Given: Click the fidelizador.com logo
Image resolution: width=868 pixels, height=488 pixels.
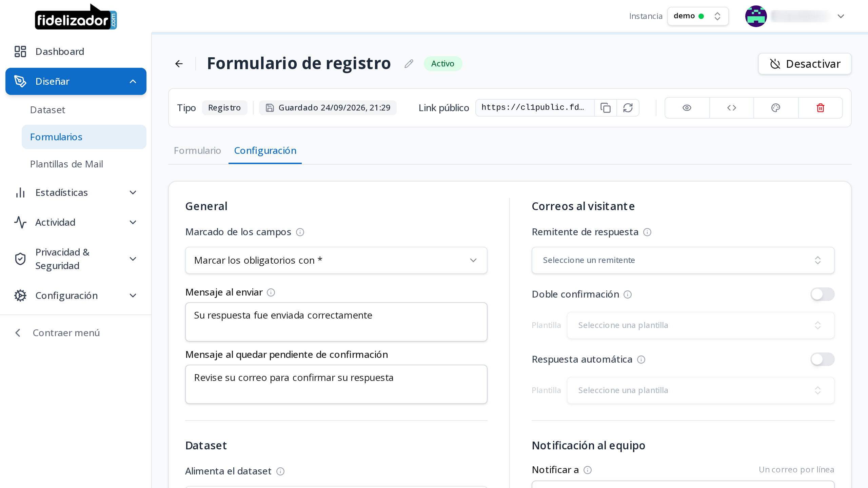Looking at the screenshot, I should click(x=76, y=17).
